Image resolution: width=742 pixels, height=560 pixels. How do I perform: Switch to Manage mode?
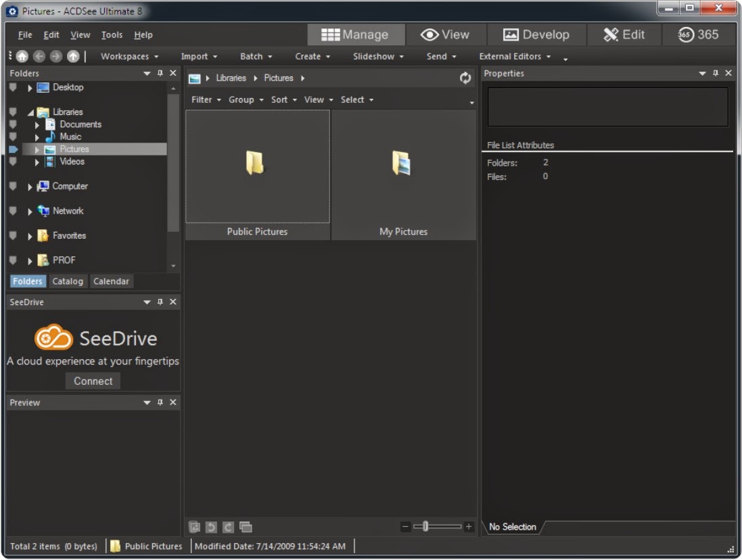(355, 34)
